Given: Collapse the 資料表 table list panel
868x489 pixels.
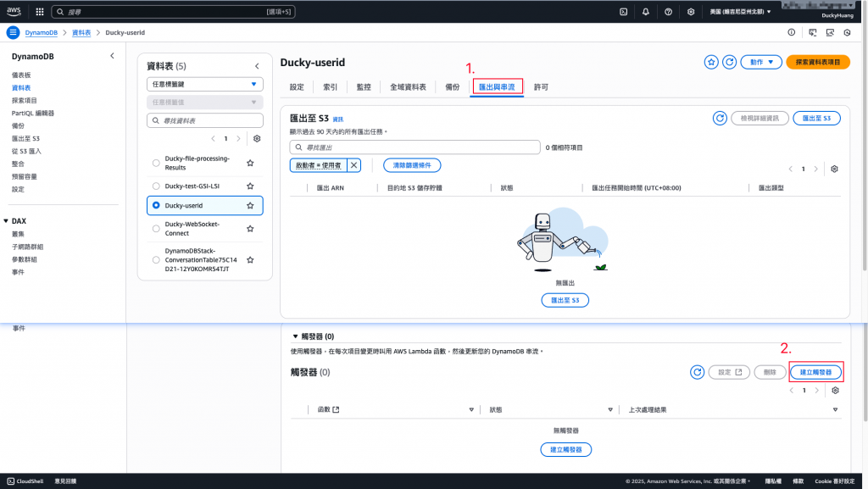Looking at the screenshot, I should [257, 66].
